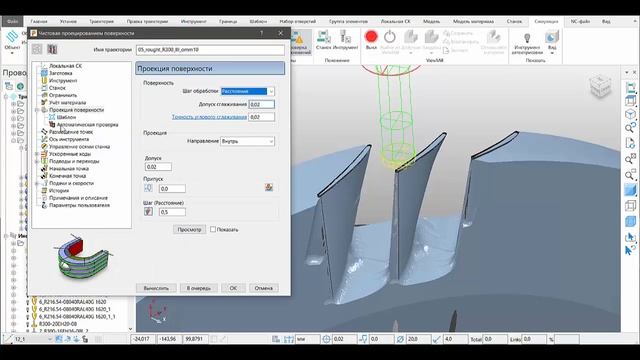Click the view orientation cube in viewport
640x360 pixels.
pyautogui.click(x=600, y=86)
